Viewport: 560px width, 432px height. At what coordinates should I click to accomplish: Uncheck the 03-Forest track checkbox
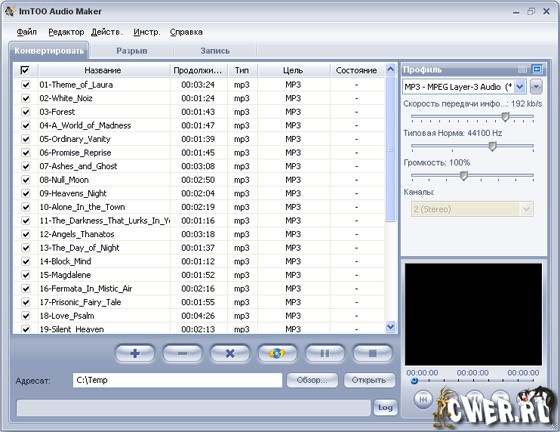coord(26,112)
